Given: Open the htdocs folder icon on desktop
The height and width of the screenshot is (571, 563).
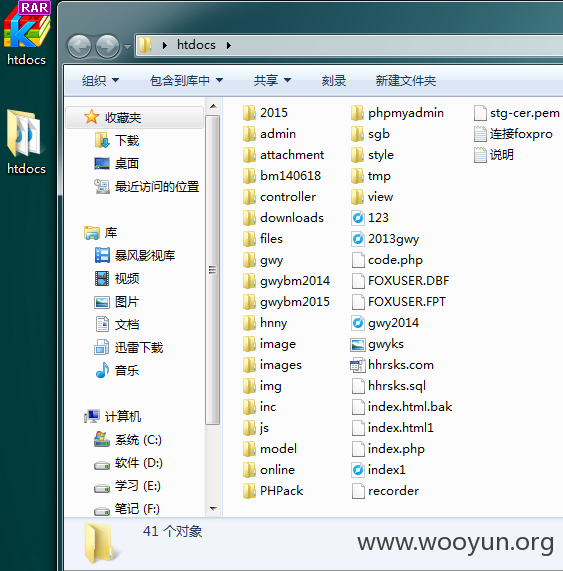Looking at the screenshot, I should coord(25,134).
